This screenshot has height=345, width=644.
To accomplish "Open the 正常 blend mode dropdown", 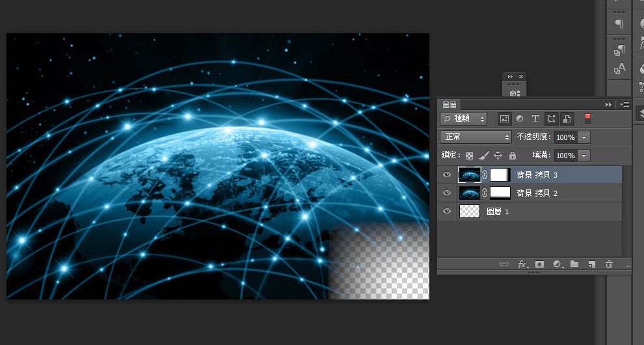I will pyautogui.click(x=476, y=137).
